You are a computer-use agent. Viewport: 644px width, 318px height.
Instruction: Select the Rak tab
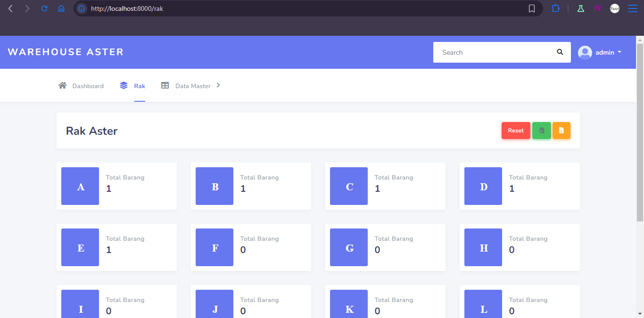click(x=133, y=86)
